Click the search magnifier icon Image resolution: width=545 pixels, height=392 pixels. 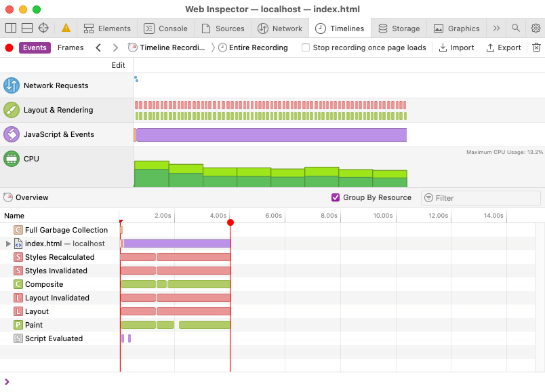[x=515, y=28]
